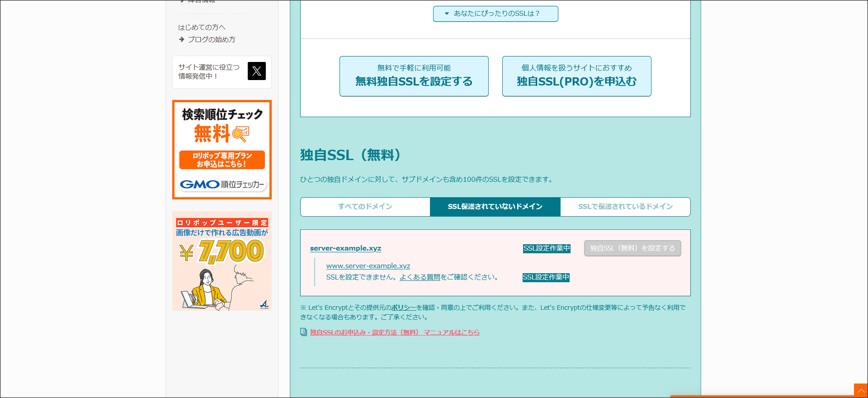Viewport: 868px width, 398px height.
Task: Click the GMO 検索順位チェック banner
Action: coord(222,150)
